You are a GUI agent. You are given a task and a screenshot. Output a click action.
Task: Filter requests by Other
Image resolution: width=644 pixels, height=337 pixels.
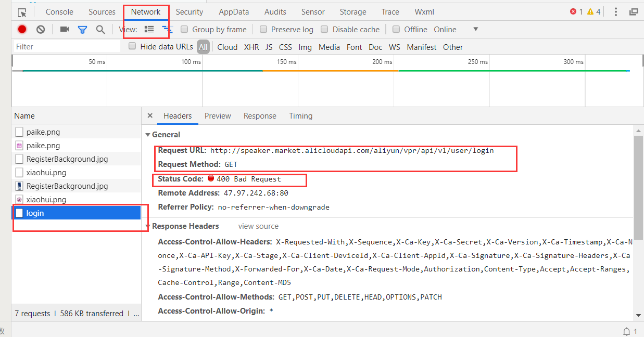(453, 47)
